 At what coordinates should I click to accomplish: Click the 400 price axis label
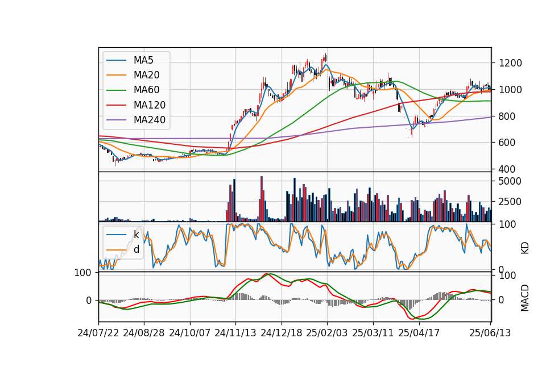pos(507,169)
